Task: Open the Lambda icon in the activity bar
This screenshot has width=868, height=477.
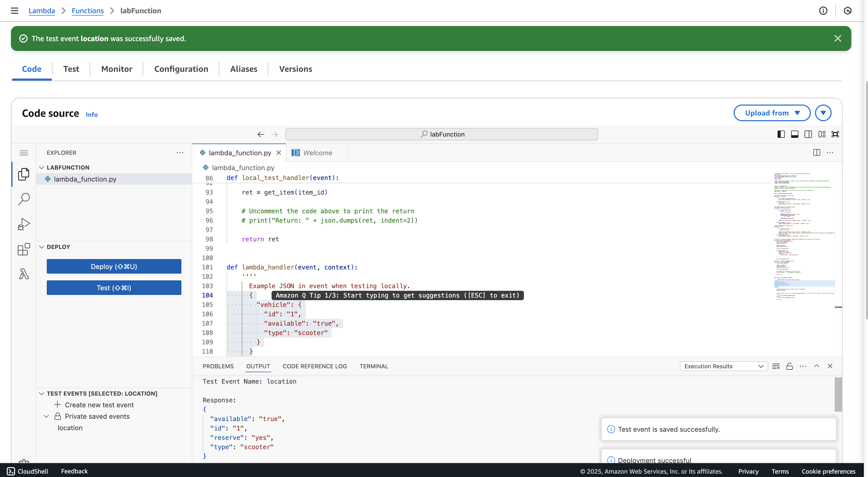Action: (x=24, y=274)
